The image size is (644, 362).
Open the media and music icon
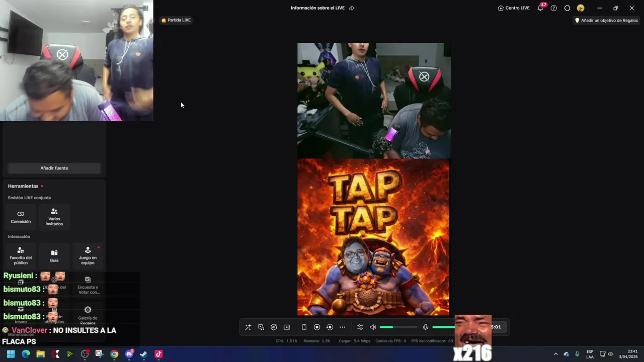tap(261, 327)
